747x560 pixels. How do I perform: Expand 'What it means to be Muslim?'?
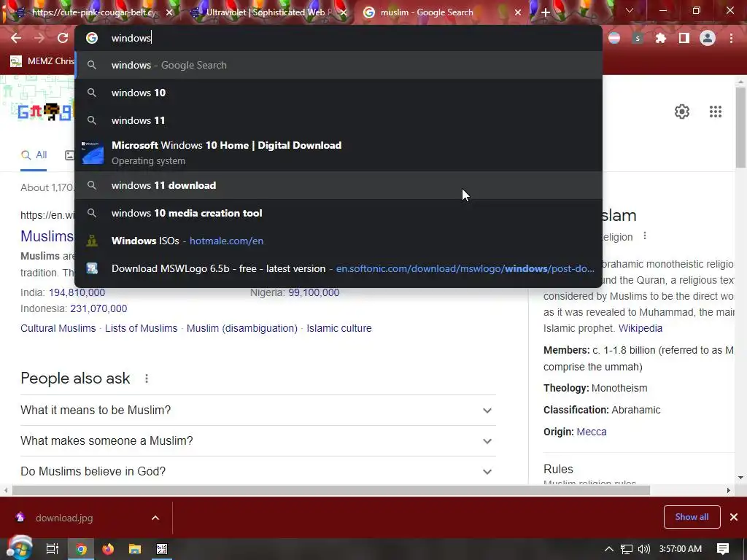click(x=258, y=410)
